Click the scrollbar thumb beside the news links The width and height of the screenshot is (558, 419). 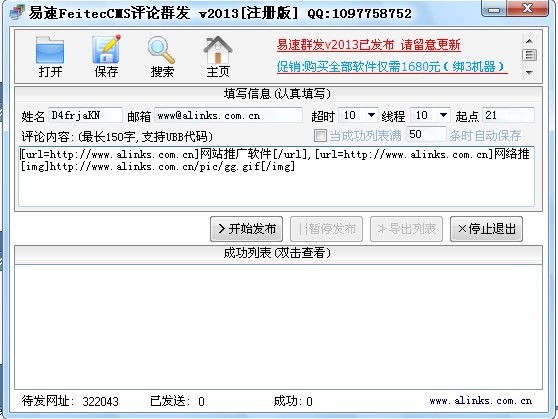pos(529,55)
